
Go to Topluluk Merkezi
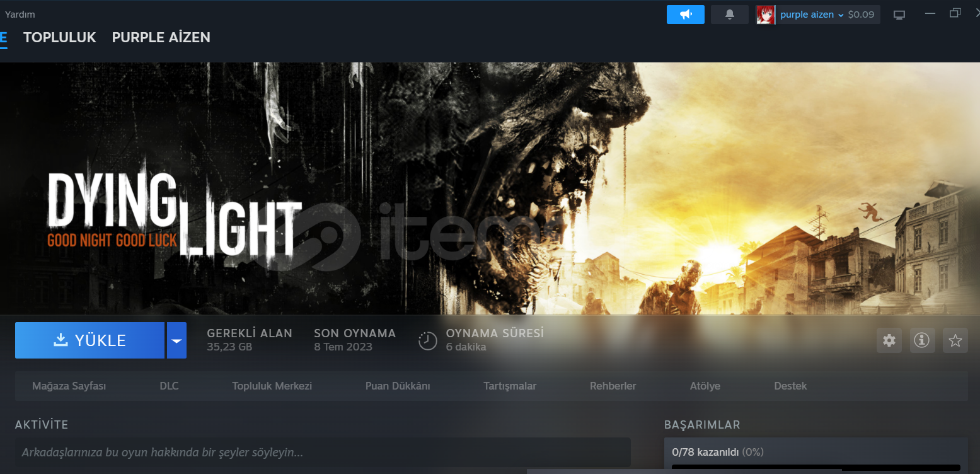pos(272,386)
